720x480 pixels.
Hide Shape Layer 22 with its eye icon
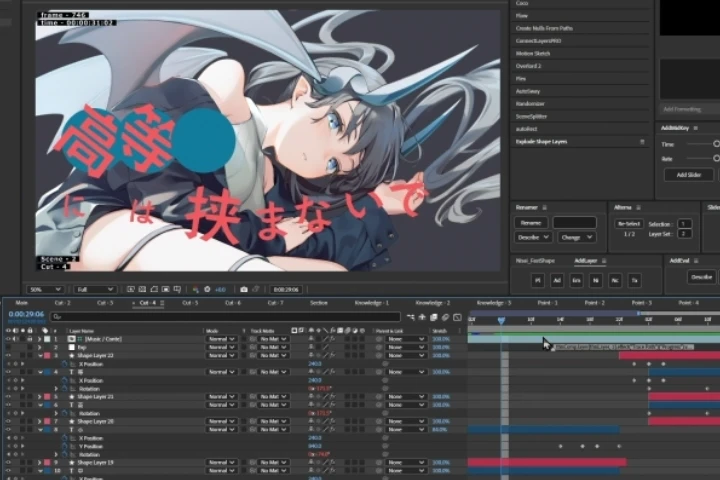coord(8,356)
